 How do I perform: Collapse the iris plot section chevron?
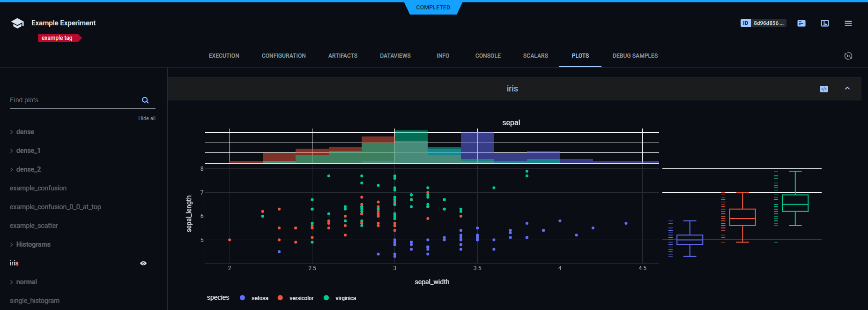pyautogui.click(x=847, y=89)
